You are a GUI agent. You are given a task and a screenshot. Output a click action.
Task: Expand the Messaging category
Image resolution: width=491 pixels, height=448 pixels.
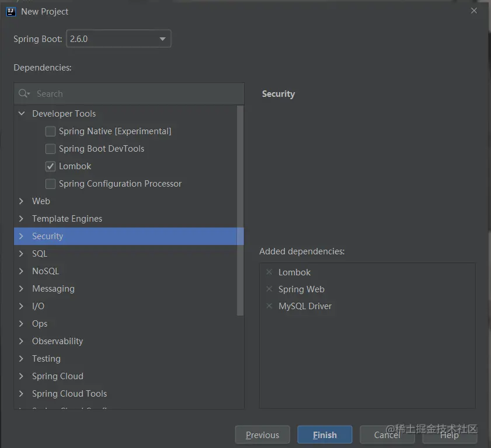tap(21, 289)
